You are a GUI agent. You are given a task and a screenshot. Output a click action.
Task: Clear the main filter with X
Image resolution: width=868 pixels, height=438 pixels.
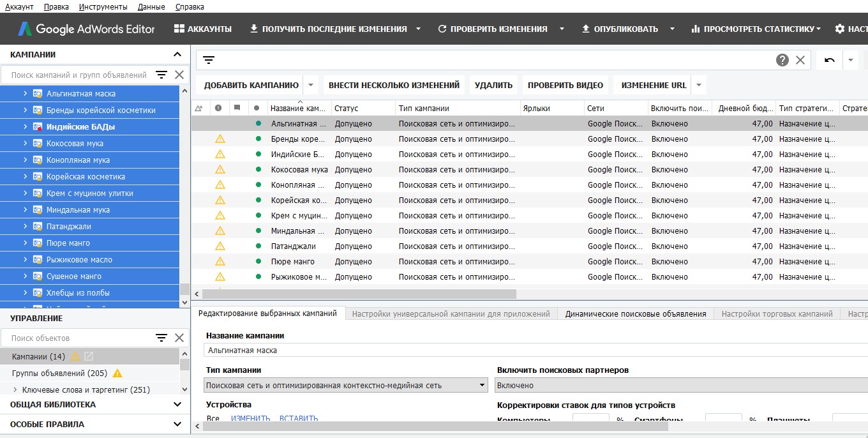pyautogui.click(x=800, y=60)
